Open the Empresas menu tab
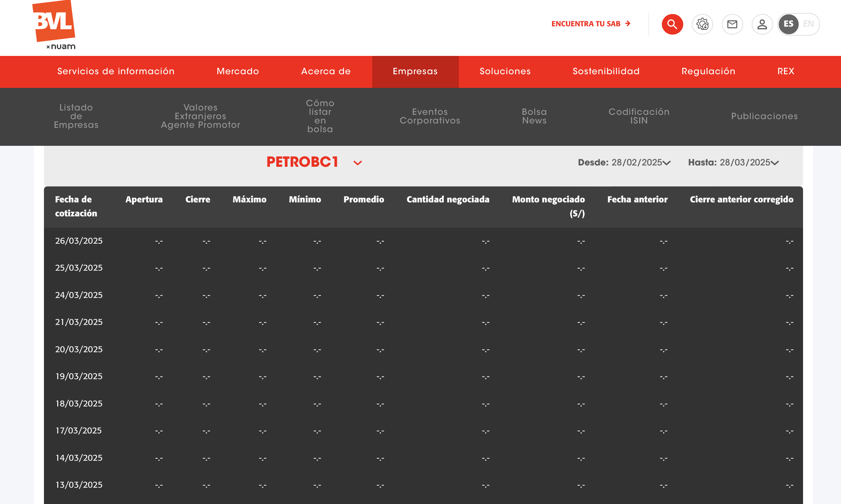 (415, 71)
